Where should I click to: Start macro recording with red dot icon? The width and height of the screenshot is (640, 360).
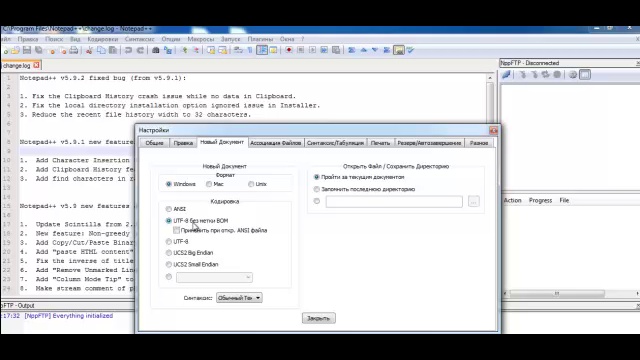[x=289, y=50]
